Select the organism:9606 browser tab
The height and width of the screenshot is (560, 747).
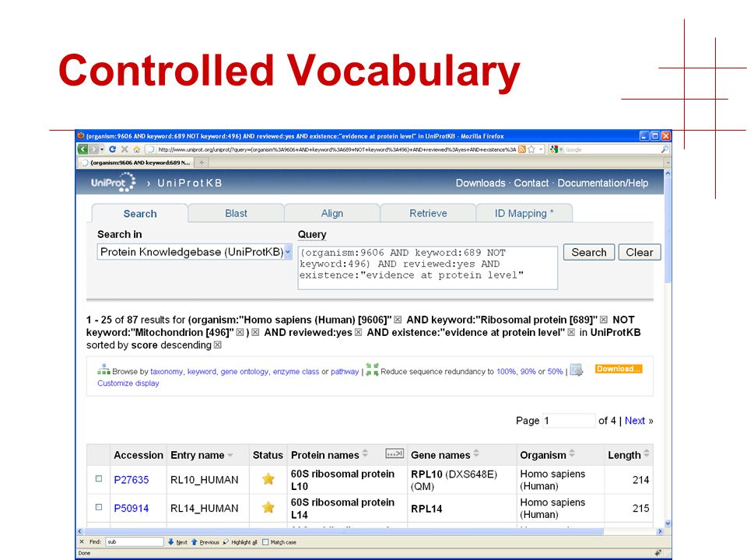click(x=136, y=163)
